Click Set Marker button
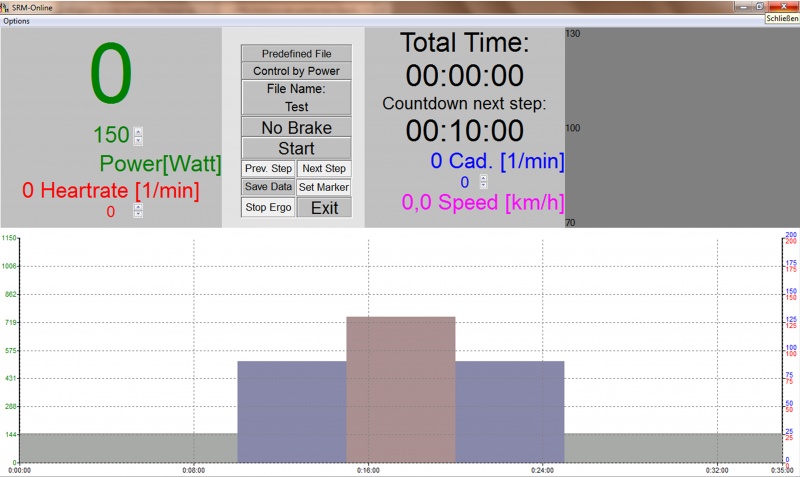The height and width of the screenshot is (477, 800). pyautogui.click(x=324, y=187)
